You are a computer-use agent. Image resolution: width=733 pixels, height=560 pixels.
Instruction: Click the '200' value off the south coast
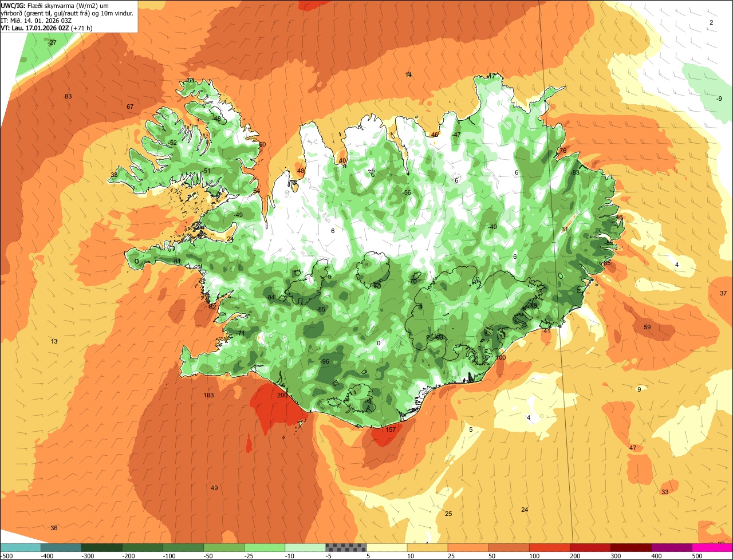pyautogui.click(x=282, y=395)
